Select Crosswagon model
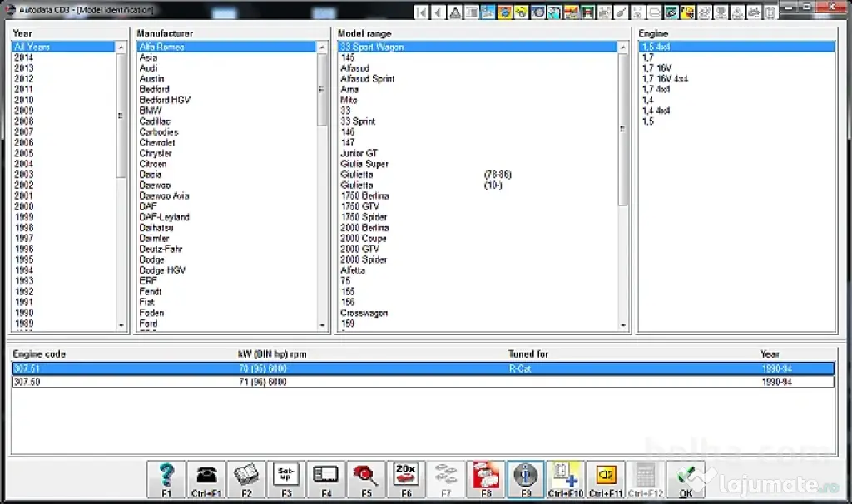The width and height of the screenshot is (852, 504). click(x=477, y=313)
